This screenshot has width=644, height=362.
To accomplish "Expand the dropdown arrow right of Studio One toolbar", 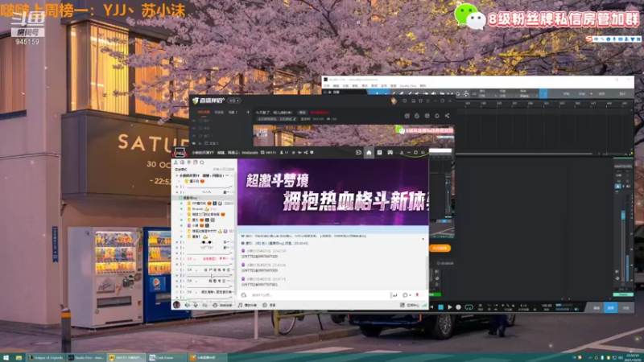I will coord(592,94).
